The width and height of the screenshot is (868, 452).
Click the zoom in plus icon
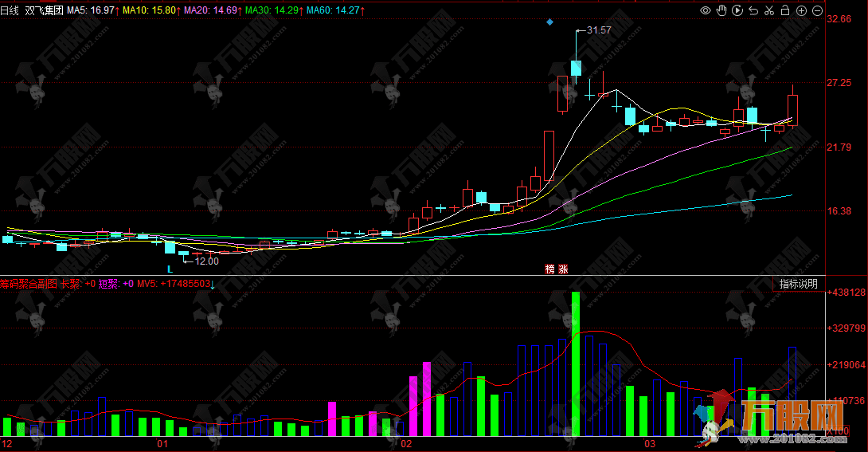point(801,10)
